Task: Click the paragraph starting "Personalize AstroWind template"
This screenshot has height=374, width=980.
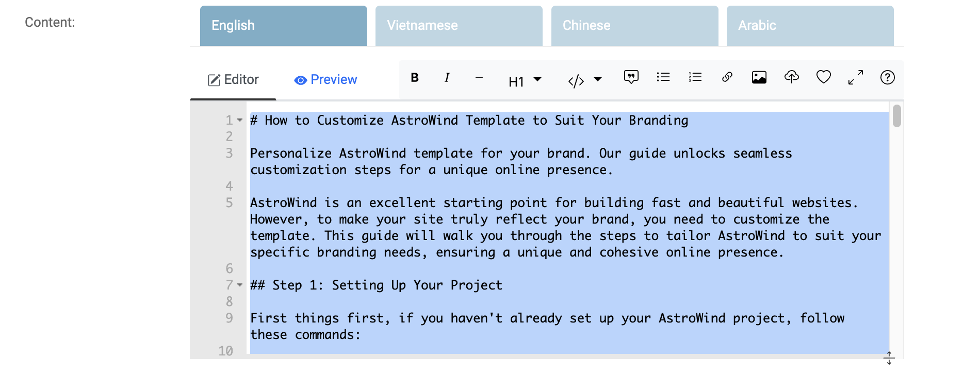Action: pyautogui.click(x=521, y=162)
